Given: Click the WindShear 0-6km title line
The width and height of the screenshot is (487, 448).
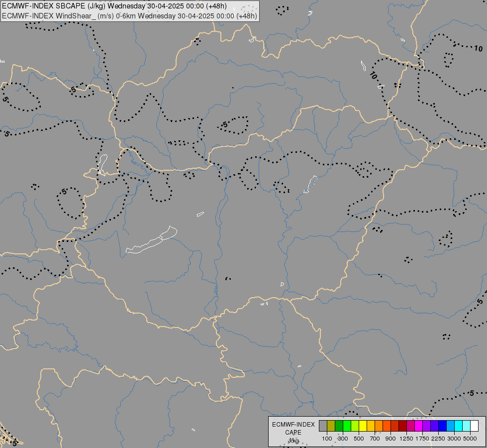Looking at the screenshot, I should (x=129, y=16).
